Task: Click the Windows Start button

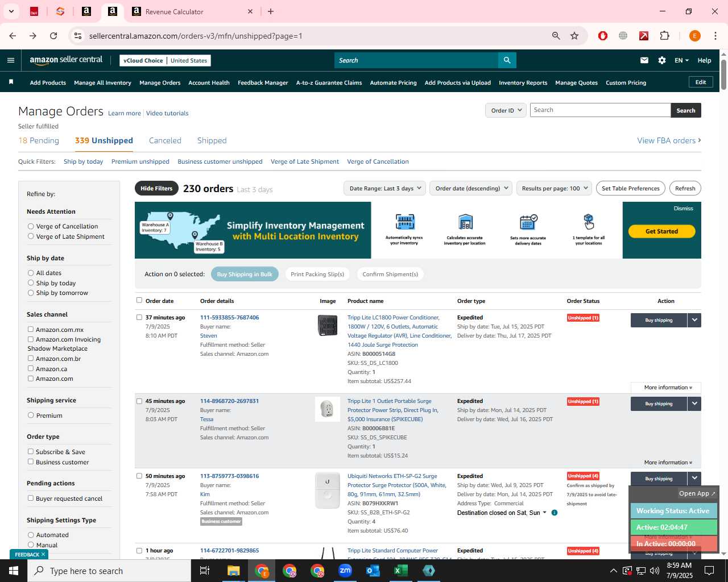Action: [14, 571]
